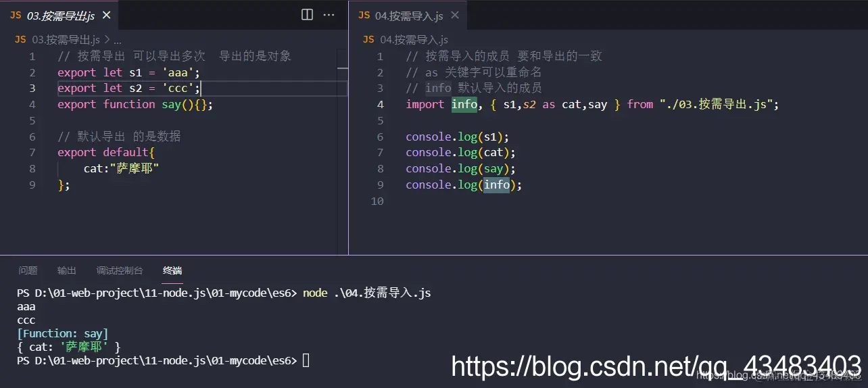The width and height of the screenshot is (868, 388).
Task: Click line number 2 in the left editor
Action: point(32,72)
